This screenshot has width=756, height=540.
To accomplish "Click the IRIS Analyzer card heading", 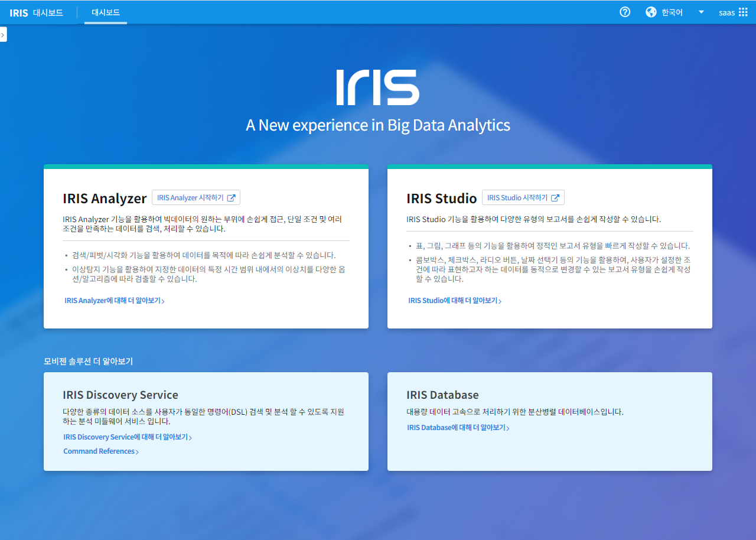I will (105, 199).
